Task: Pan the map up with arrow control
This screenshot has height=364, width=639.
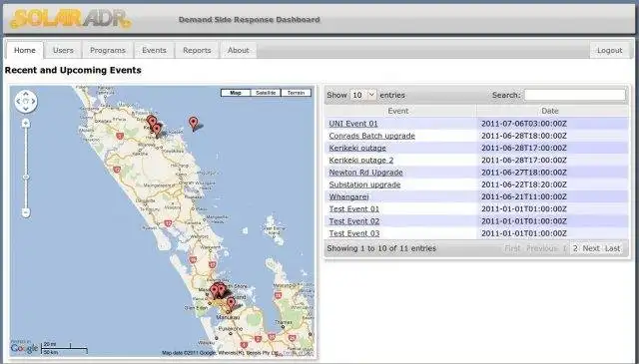Action: [x=26, y=94]
